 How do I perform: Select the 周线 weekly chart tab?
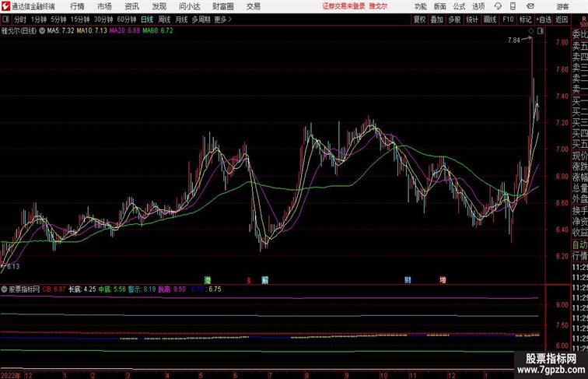point(164,19)
